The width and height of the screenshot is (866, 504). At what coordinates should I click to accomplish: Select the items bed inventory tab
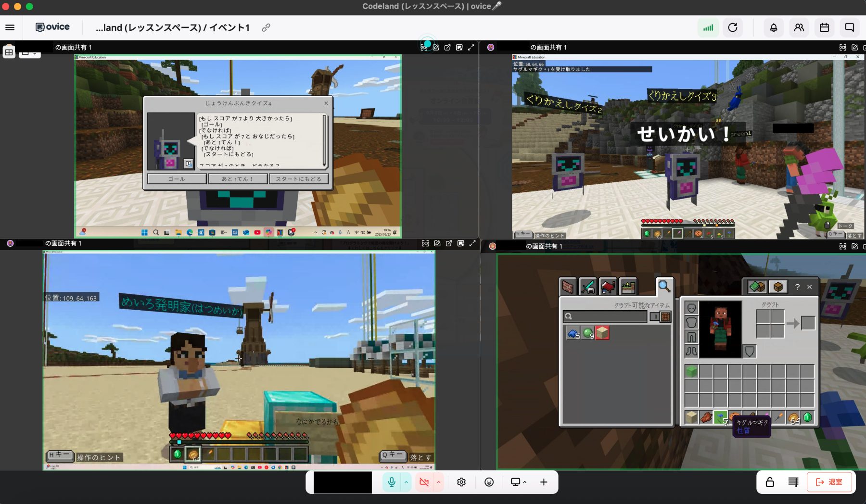tap(608, 287)
